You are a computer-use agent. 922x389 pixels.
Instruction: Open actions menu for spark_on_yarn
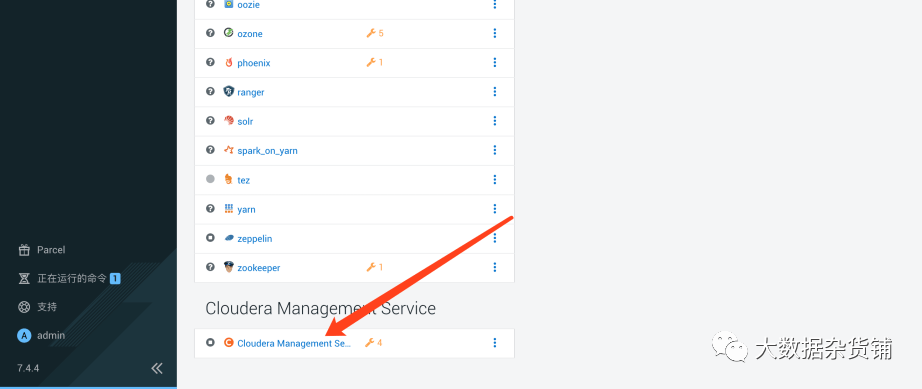pos(495,150)
